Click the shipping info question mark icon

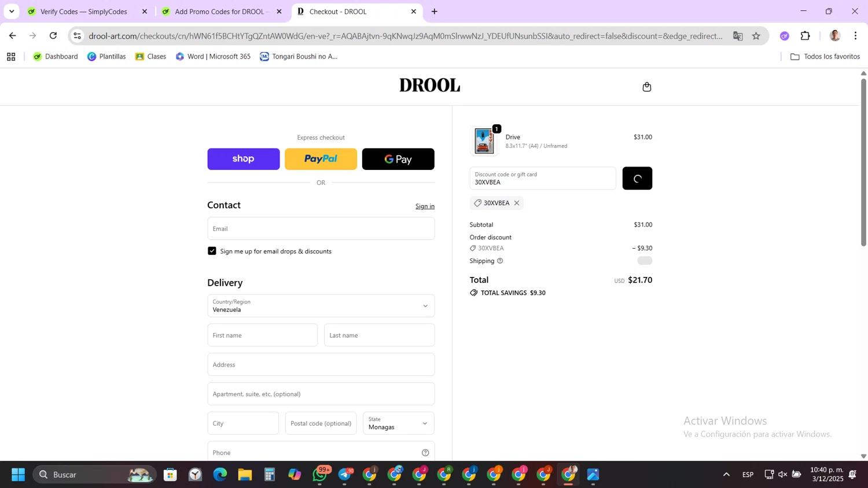click(x=500, y=261)
